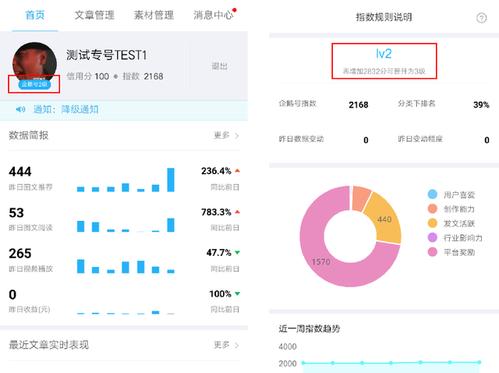
Task: Expand 更多 chevron next to 最近文章实时表现
Action: coord(237,345)
